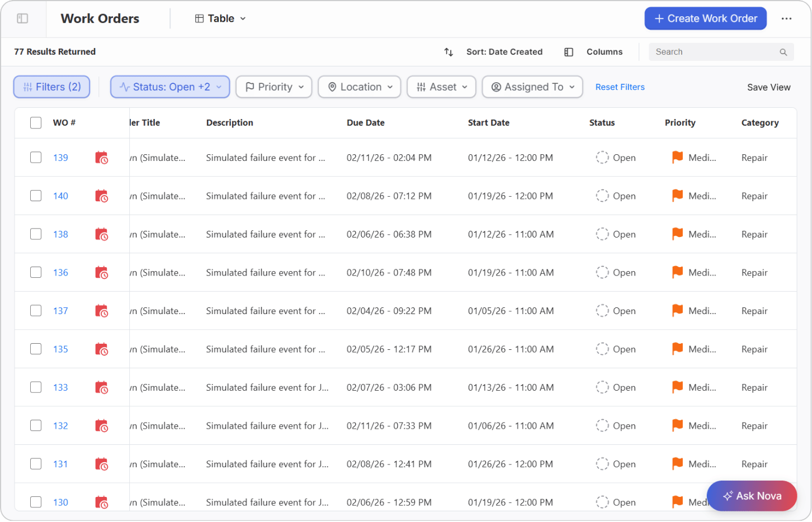Click overdue calendar icon for work order 137
The width and height of the screenshot is (812, 522).
[101, 311]
